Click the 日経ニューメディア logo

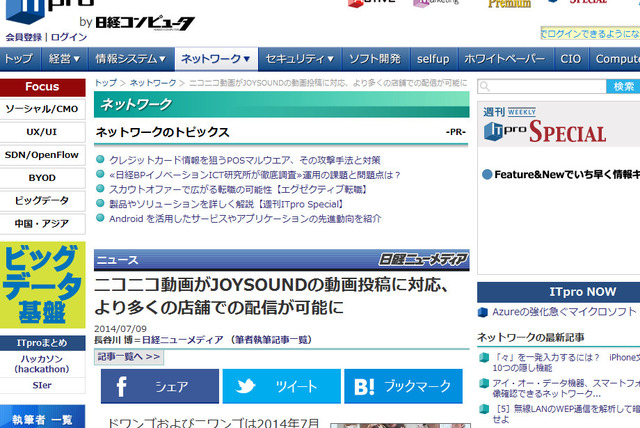423,259
